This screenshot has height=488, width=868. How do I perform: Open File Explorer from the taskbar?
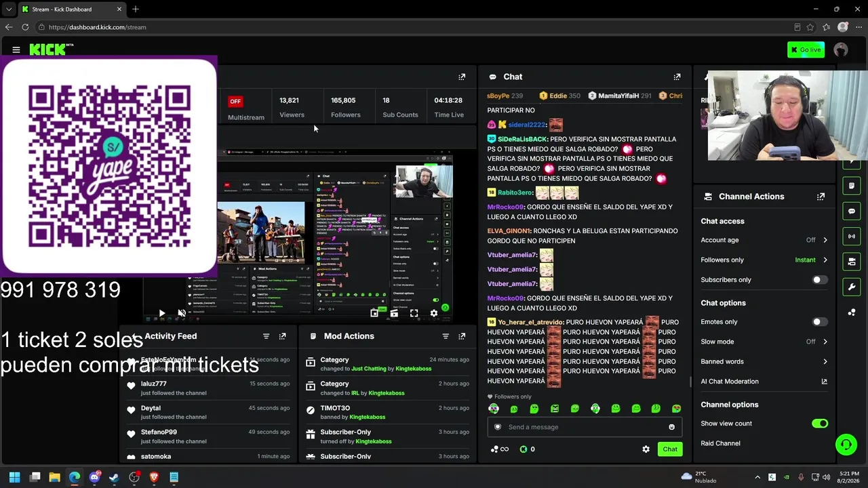(x=55, y=477)
